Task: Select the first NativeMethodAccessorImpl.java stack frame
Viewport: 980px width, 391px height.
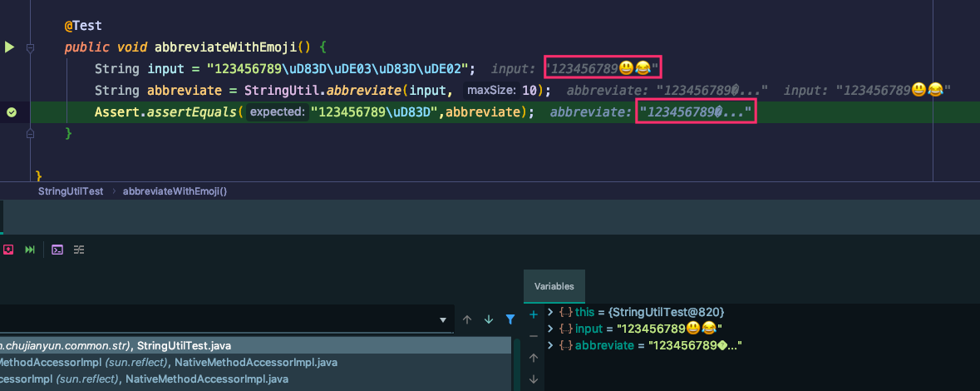Action: click(x=256, y=362)
